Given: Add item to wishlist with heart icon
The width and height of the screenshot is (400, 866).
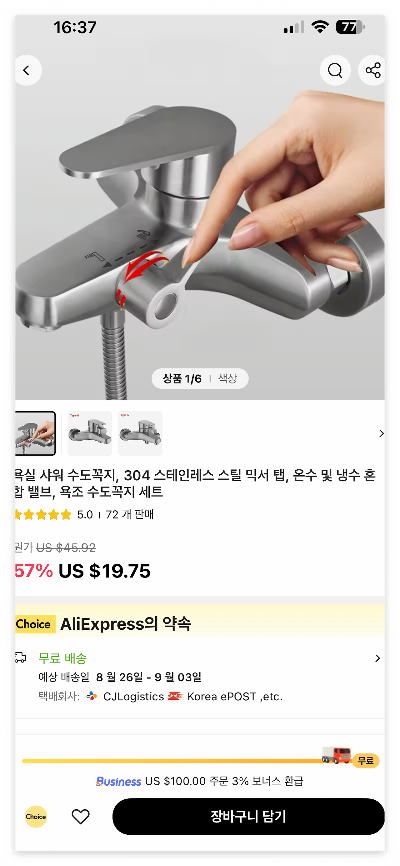Looking at the screenshot, I should pyautogui.click(x=81, y=816).
